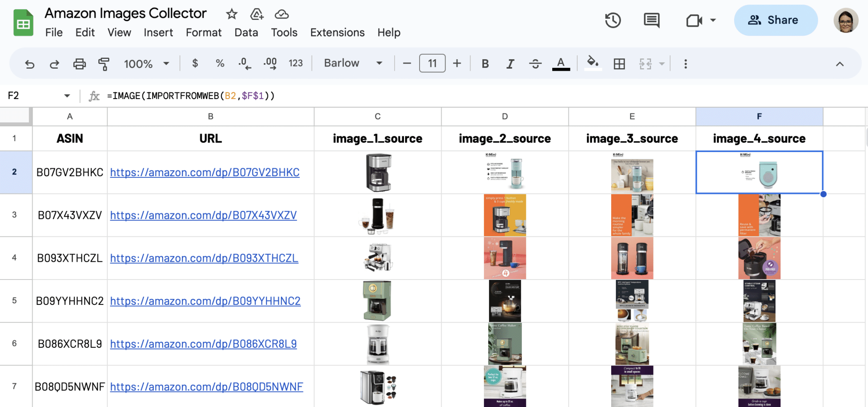The image size is (868, 407).
Task: Open print settings
Action: click(79, 64)
